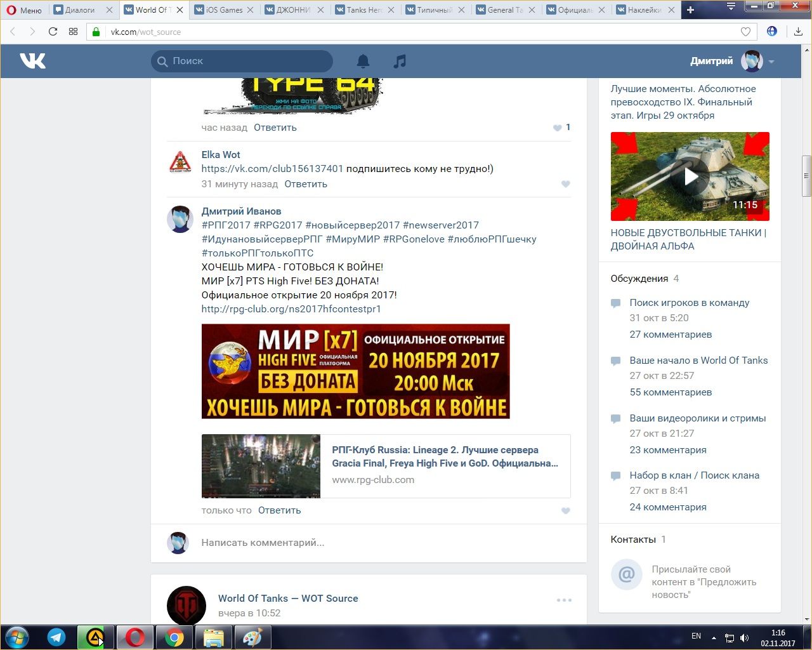Viewport: 812px width, 650px height.
Task: Open Контакты section
Action: (633, 540)
